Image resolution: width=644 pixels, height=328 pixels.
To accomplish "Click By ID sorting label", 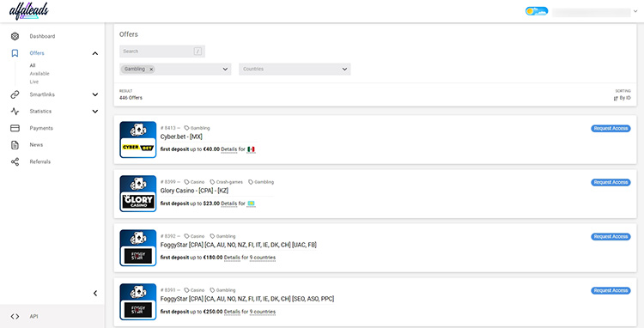I will (625, 98).
